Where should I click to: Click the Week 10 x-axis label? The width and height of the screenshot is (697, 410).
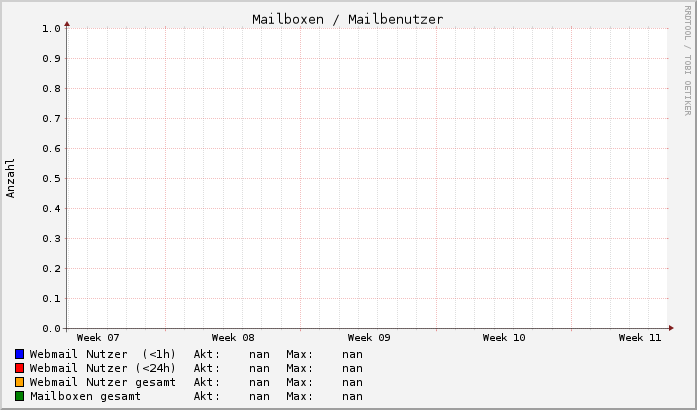click(504, 338)
